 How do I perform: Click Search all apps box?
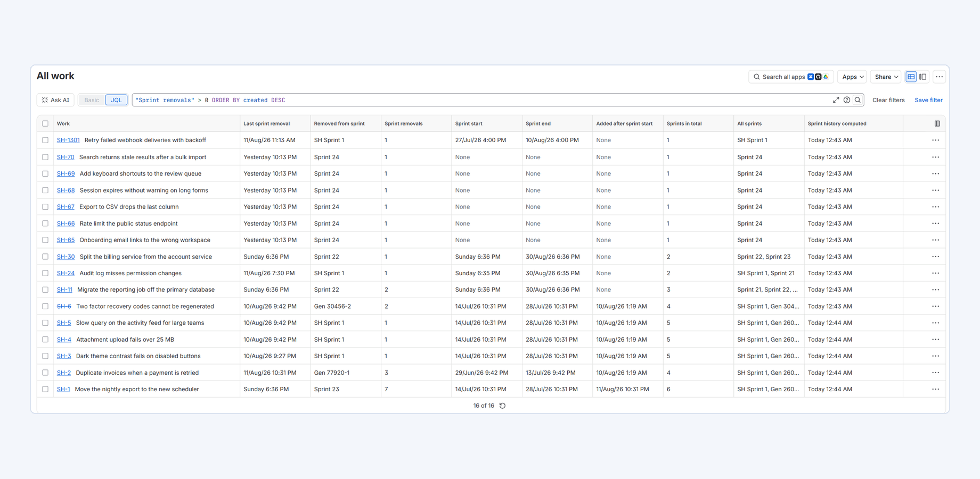790,77
